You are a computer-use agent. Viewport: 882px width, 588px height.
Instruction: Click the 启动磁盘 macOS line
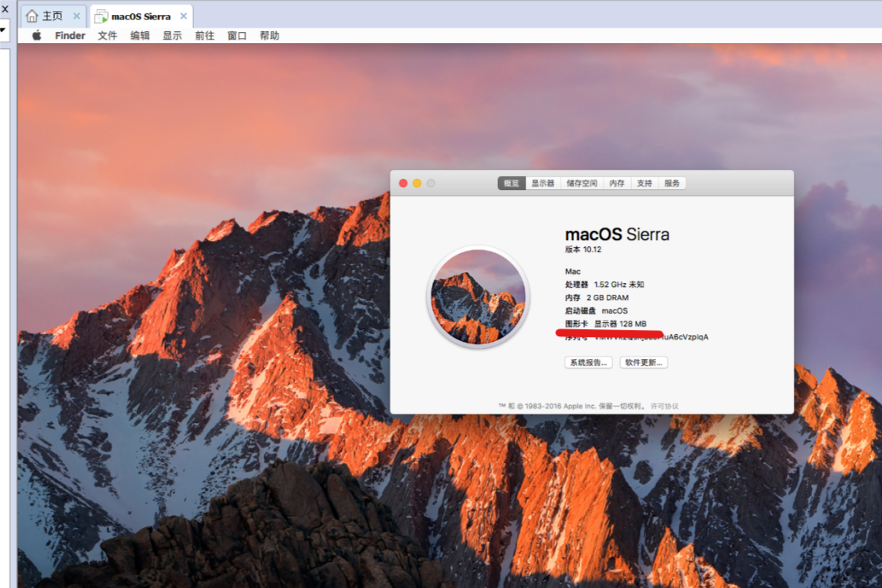597,310
